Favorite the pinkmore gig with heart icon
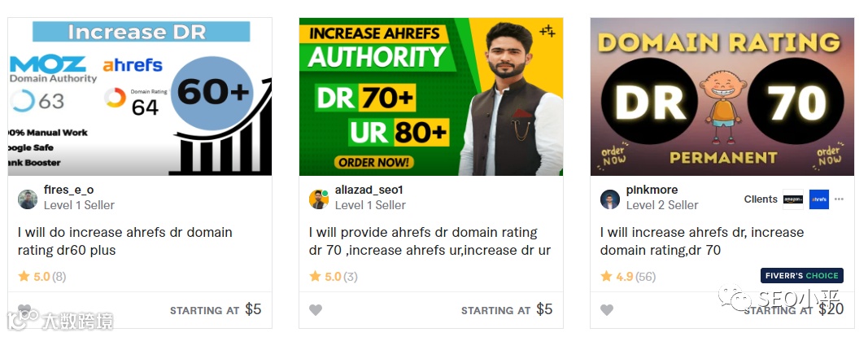The image size is (868, 337). click(607, 310)
